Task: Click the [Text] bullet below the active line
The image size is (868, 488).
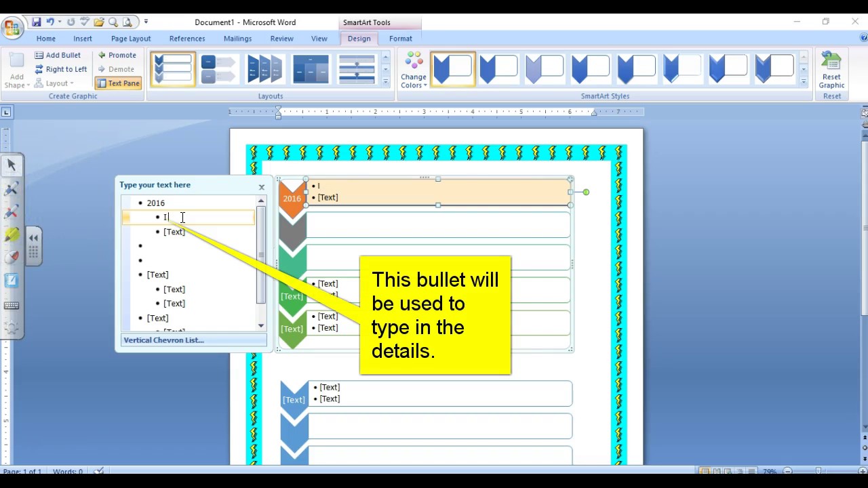Action: click(x=174, y=232)
